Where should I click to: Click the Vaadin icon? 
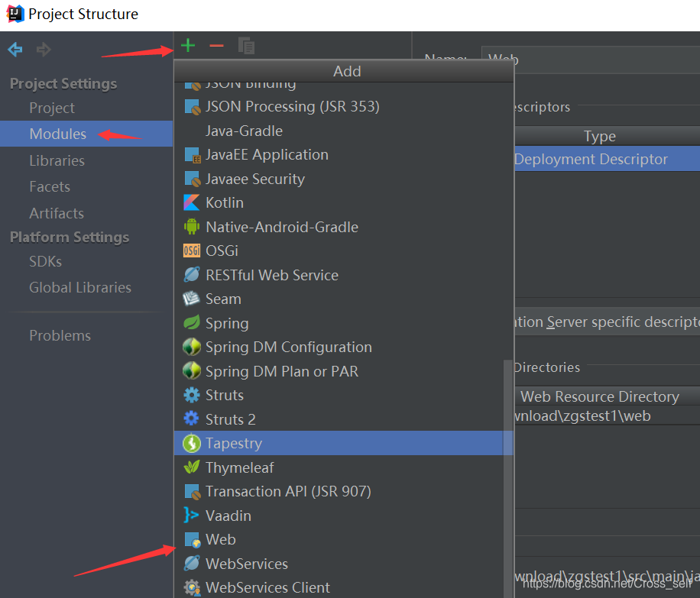pyautogui.click(x=191, y=516)
